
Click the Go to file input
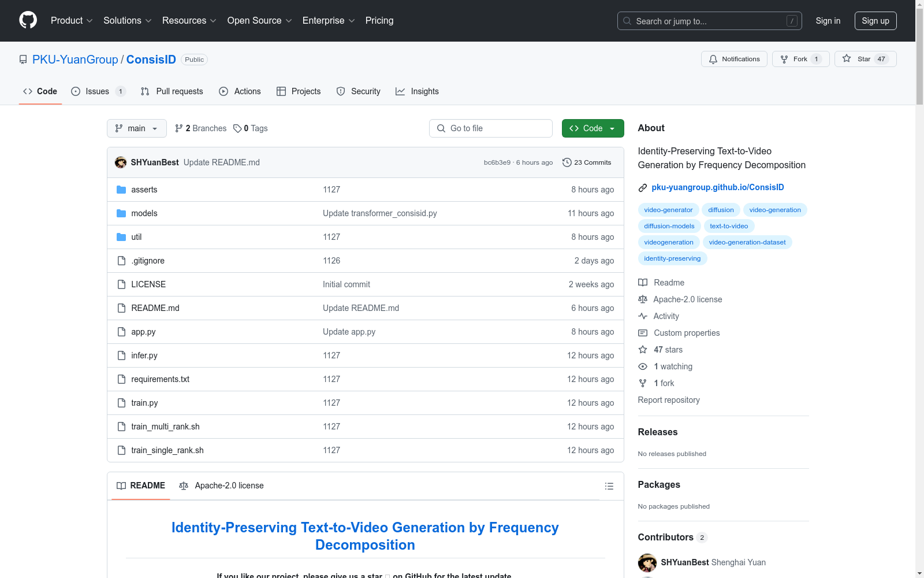491,128
